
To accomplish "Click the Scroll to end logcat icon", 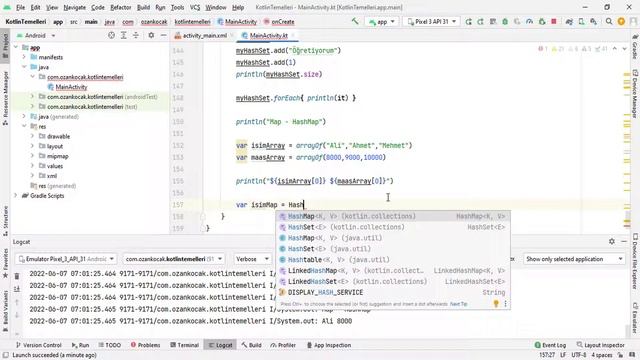I will (17, 289).
